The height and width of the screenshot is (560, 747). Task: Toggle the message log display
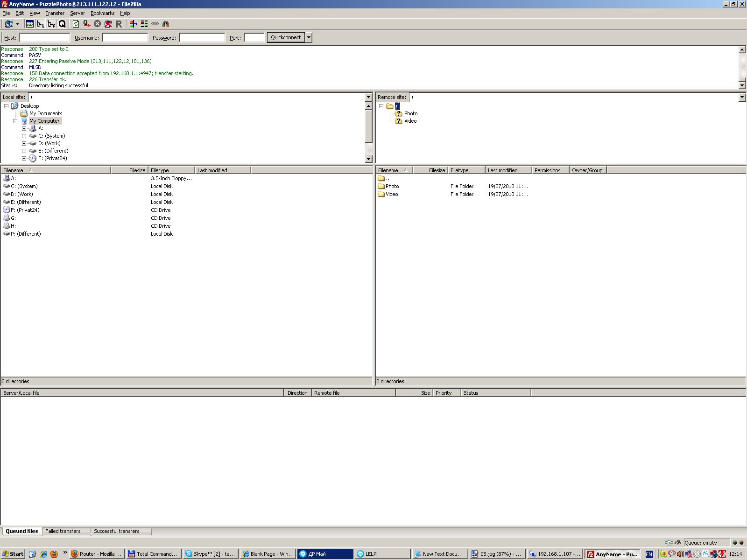click(x=30, y=24)
